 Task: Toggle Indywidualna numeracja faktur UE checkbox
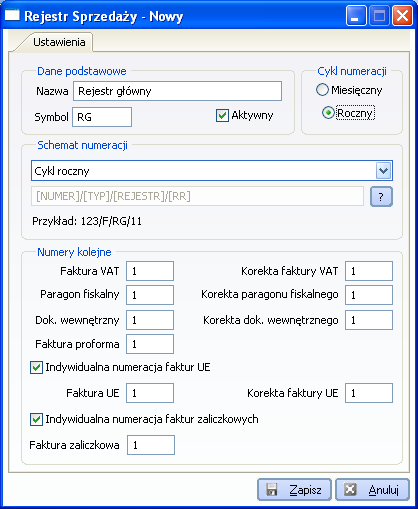[36, 368]
